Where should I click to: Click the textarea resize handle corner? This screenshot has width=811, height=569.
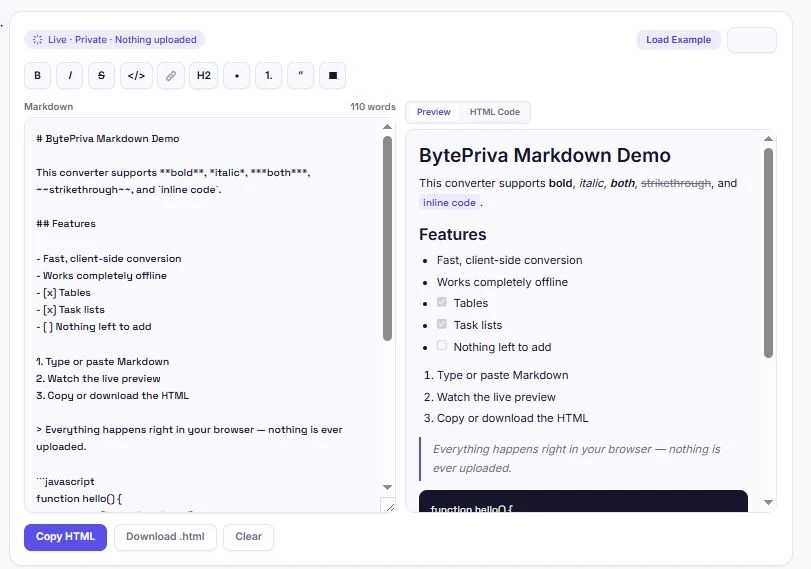(x=390, y=506)
